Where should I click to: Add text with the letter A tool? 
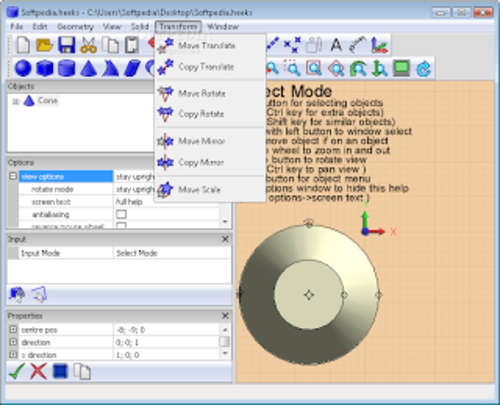tap(336, 45)
